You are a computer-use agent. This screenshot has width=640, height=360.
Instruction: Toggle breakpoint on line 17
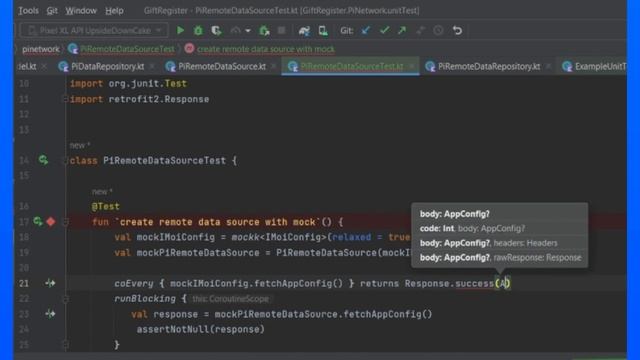[x=51, y=222]
